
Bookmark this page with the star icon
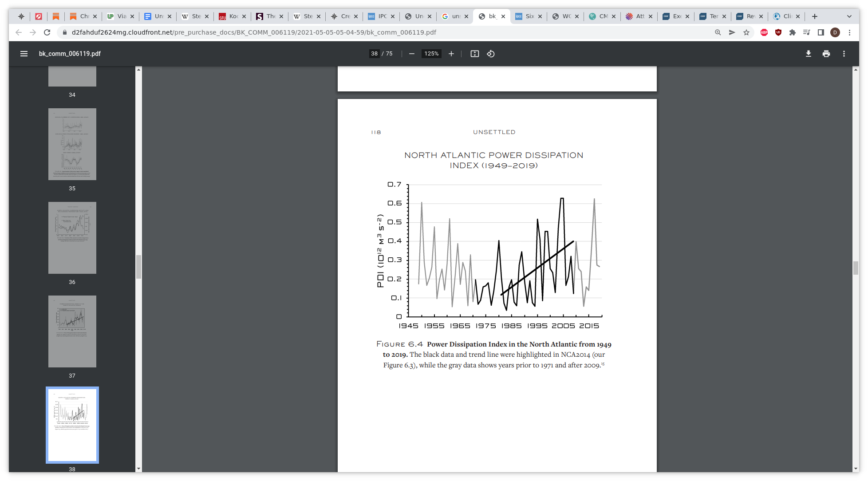coord(746,32)
